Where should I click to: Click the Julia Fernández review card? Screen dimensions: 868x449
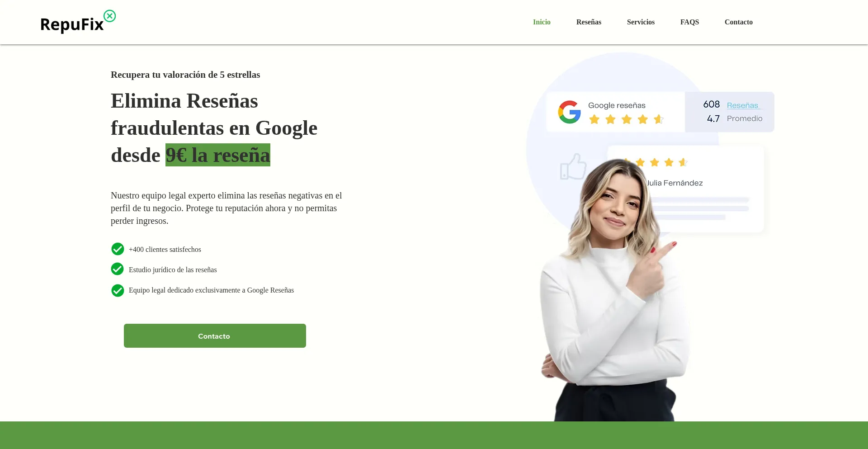point(686,189)
